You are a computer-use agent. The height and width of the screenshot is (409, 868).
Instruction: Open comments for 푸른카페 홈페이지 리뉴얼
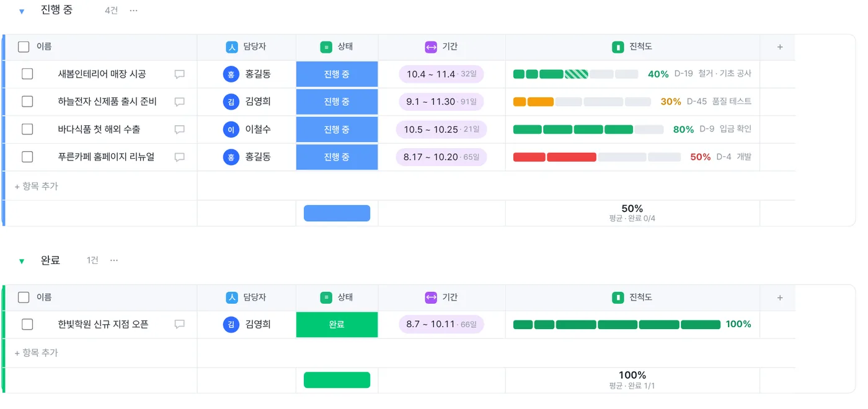tap(179, 157)
